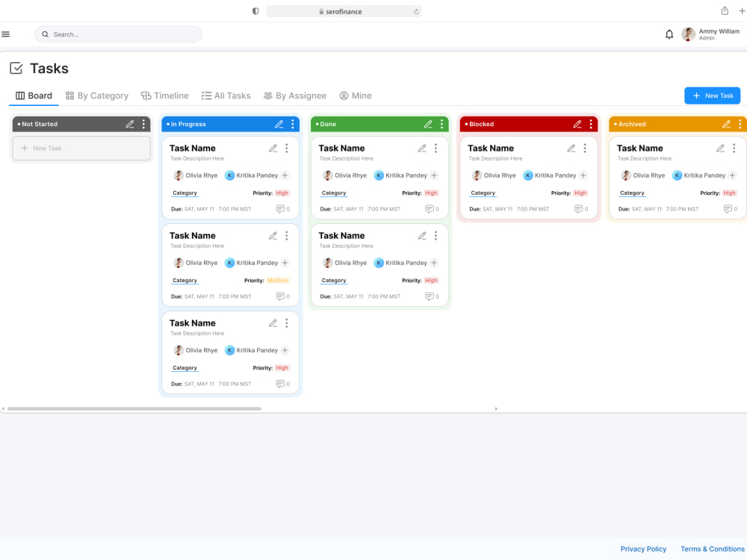Image resolution: width=747 pixels, height=560 pixels.
Task: Open Terms & Conditions link
Action: point(712,549)
